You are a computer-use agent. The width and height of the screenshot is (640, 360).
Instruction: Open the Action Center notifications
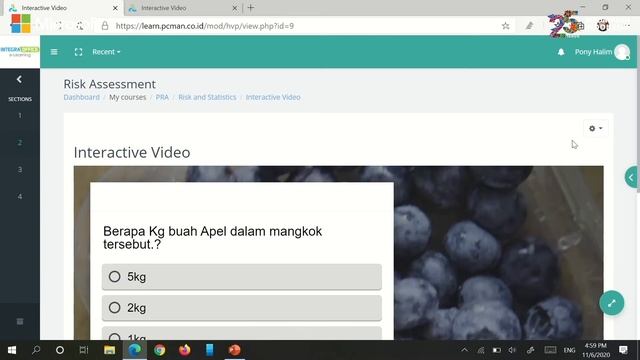623,350
